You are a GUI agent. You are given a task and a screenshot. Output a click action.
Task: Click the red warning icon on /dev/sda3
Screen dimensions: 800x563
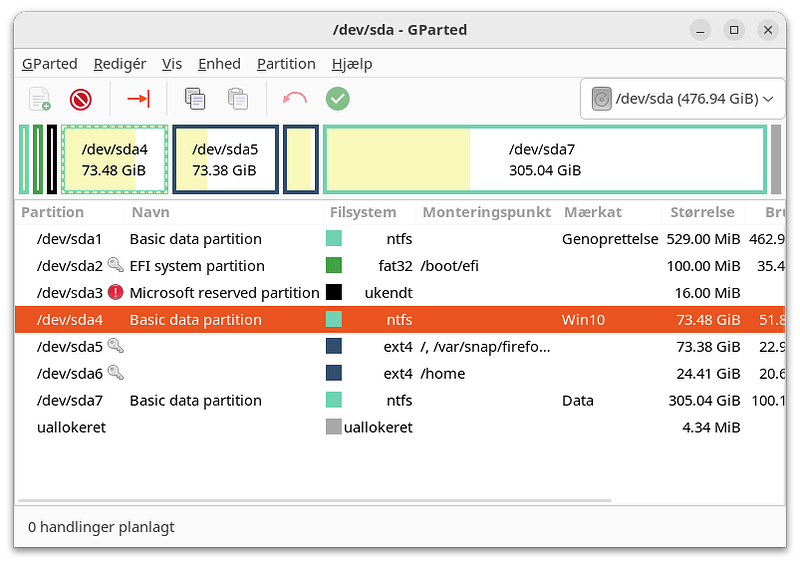116,293
